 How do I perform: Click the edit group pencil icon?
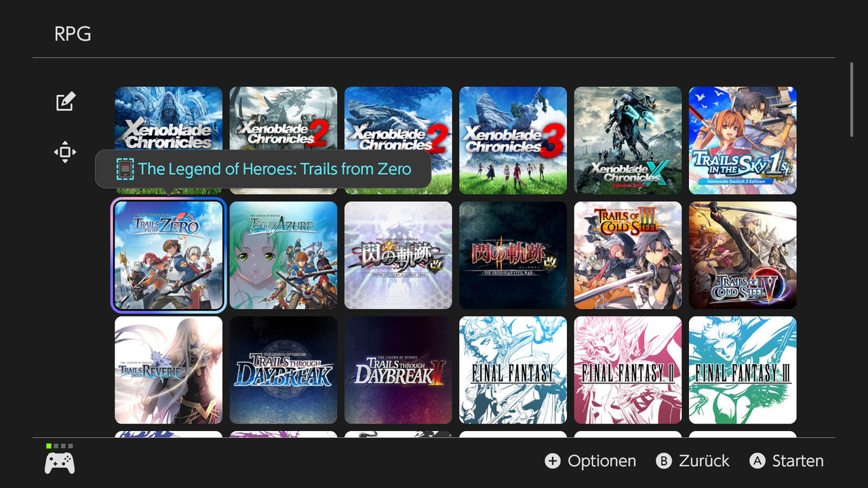pyautogui.click(x=65, y=102)
